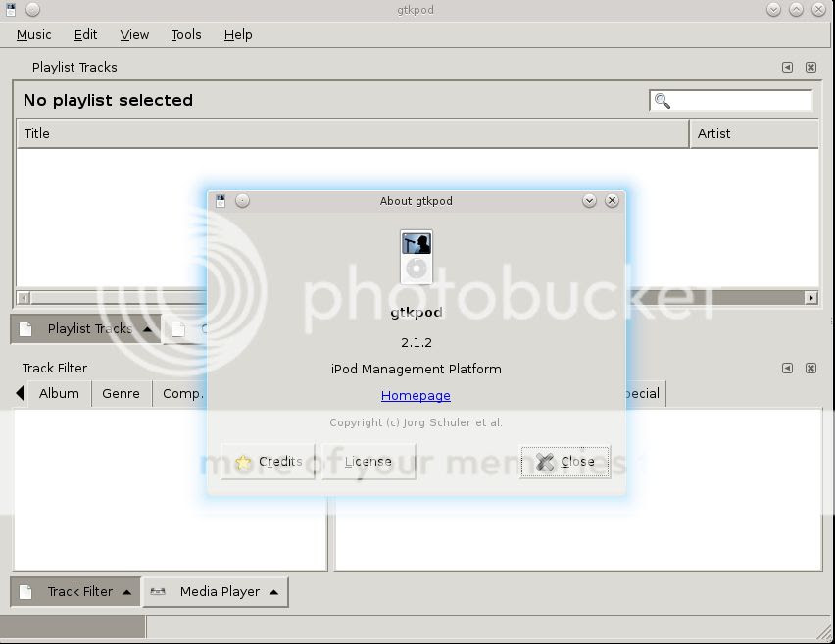
Task: Click the page icon on Track Filter tab
Action: click(x=25, y=592)
